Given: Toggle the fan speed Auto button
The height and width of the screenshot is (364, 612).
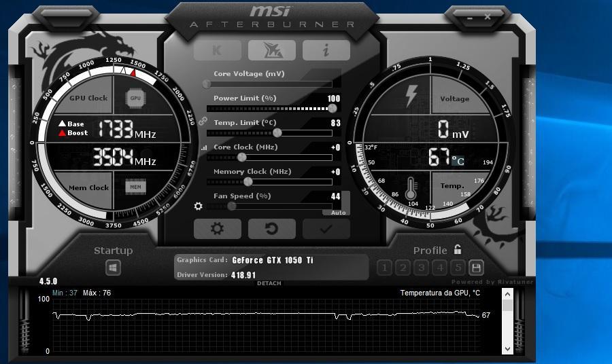Looking at the screenshot, I should [x=338, y=213].
